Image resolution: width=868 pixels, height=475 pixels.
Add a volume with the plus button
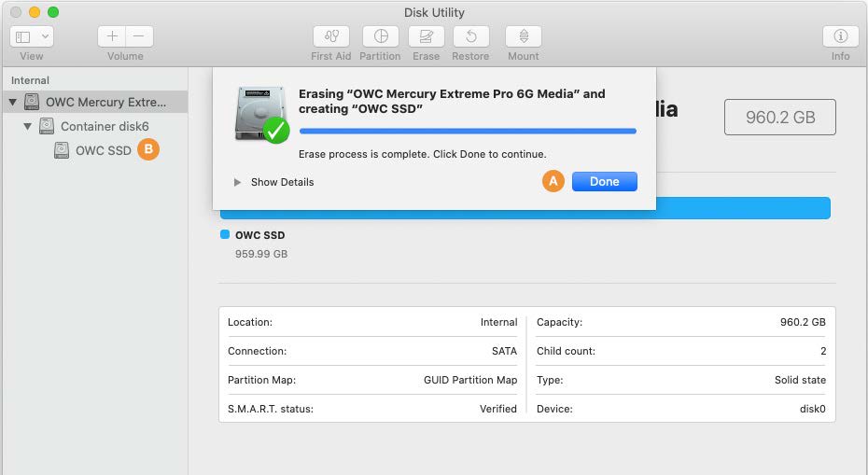click(x=112, y=36)
